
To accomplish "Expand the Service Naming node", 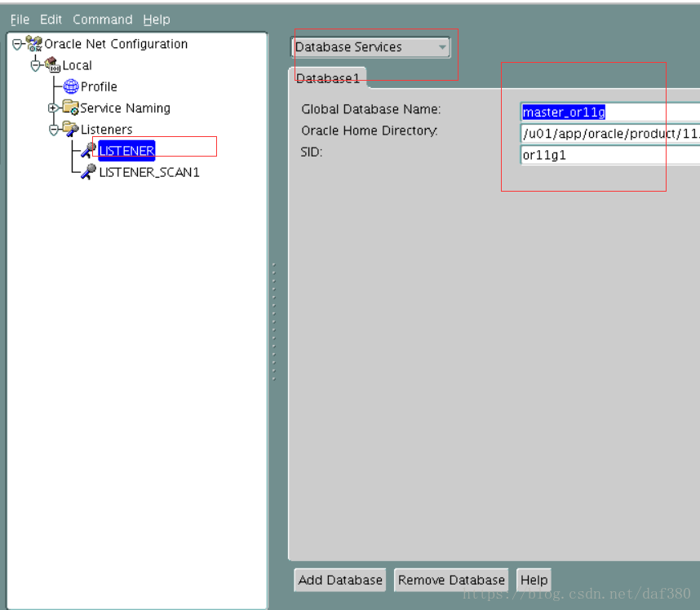I will click(x=53, y=108).
